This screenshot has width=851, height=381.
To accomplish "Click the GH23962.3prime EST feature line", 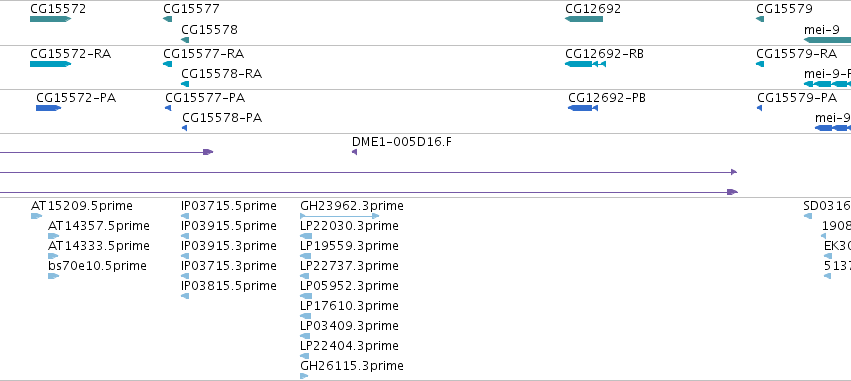I will click(x=340, y=216).
